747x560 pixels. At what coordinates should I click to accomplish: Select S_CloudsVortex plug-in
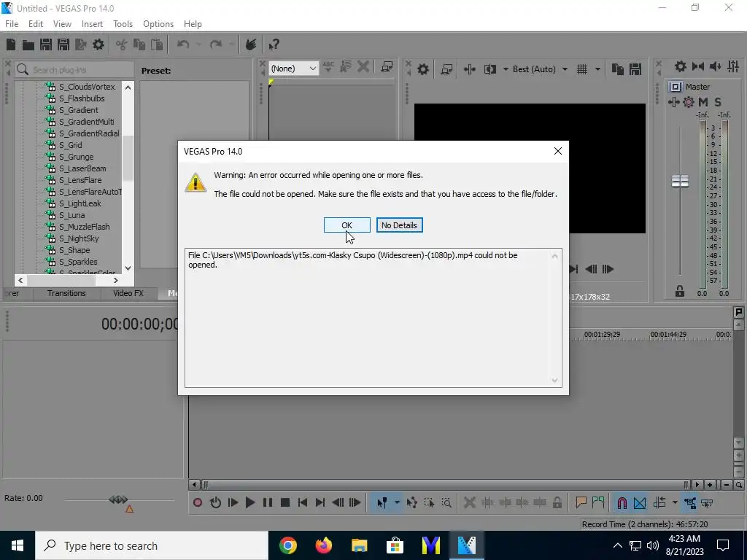[x=87, y=87]
